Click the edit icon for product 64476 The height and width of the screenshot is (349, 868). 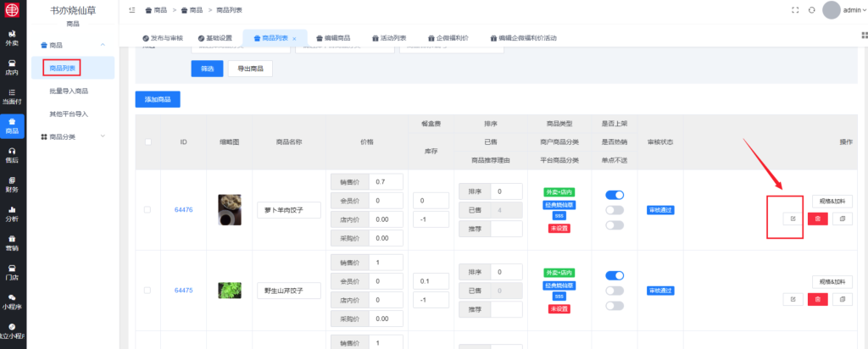click(x=793, y=219)
